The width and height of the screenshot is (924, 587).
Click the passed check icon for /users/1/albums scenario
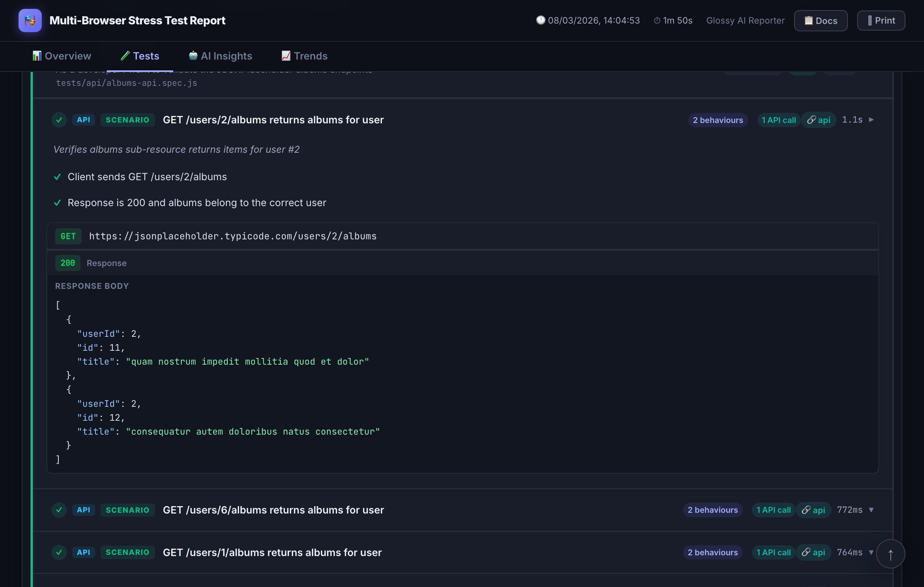59,552
